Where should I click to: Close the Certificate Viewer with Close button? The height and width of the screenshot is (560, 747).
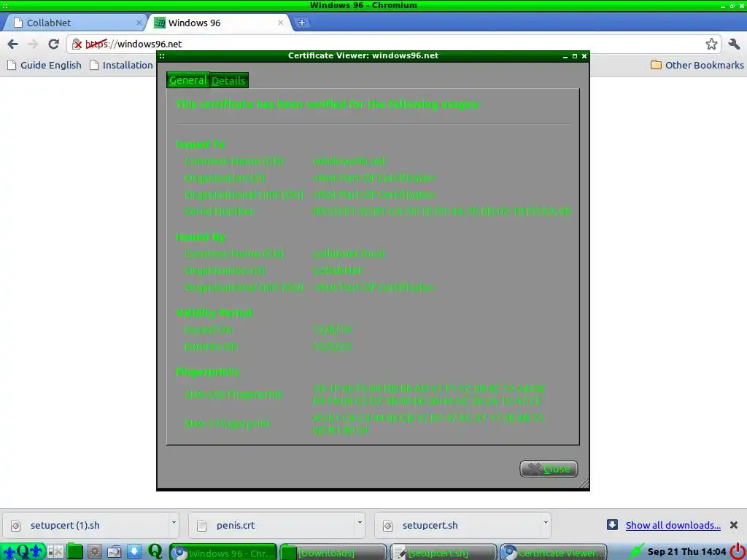[x=549, y=469]
